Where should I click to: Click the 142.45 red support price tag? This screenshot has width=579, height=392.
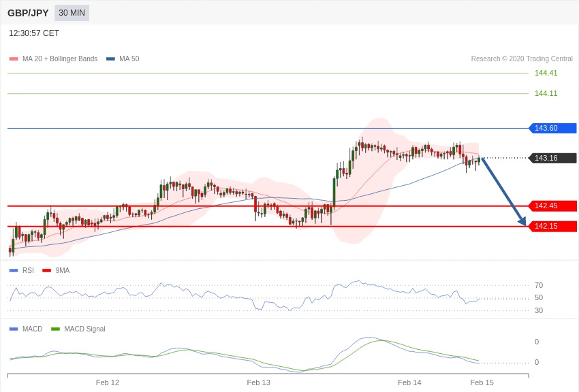553,206
